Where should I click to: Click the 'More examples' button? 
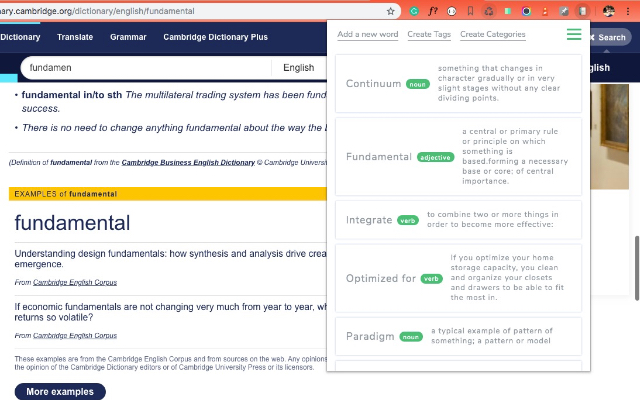(60, 392)
